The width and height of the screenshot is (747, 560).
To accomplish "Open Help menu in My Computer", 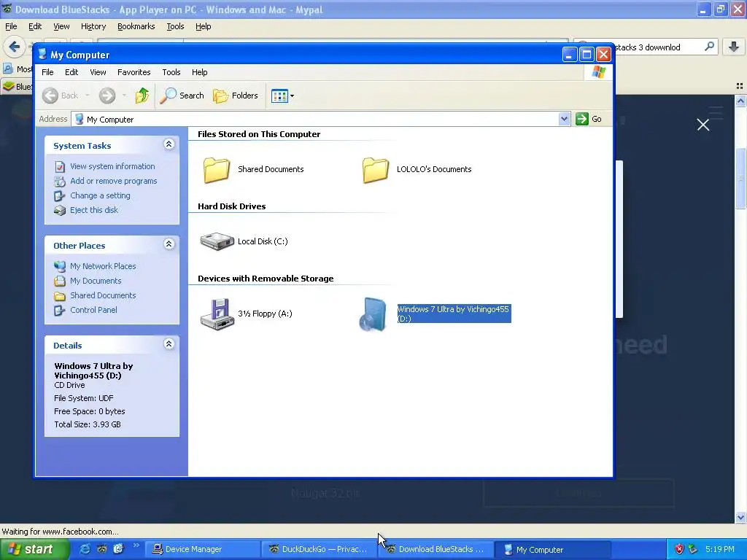I will click(x=200, y=72).
